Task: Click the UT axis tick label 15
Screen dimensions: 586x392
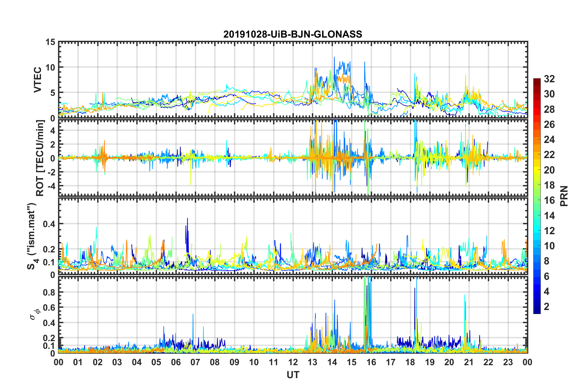Action: (352, 362)
